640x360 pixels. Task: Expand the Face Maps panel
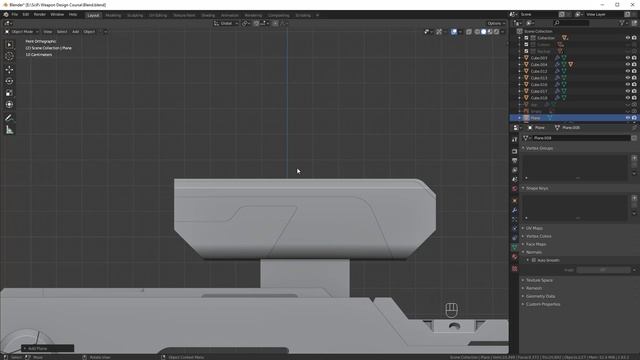coord(536,244)
